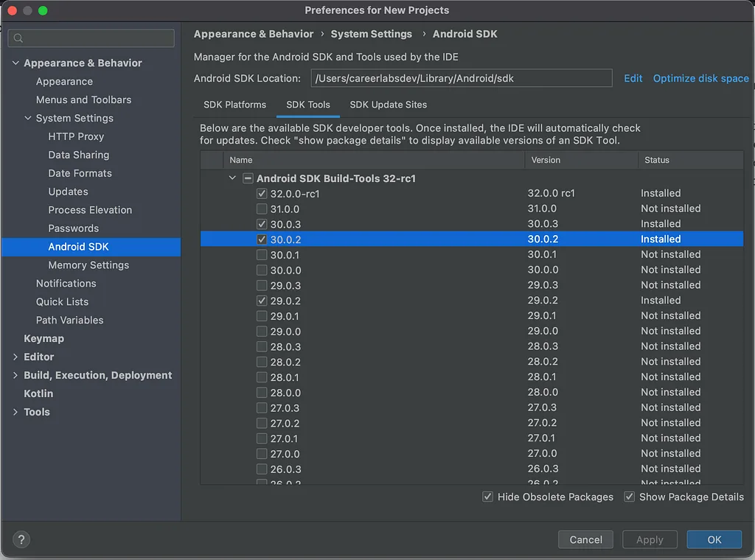Image resolution: width=755 pixels, height=560 pixels.
Task: Toggle the 32.0.0-rc1 build-tools checkbox
Action: [262, 193]
